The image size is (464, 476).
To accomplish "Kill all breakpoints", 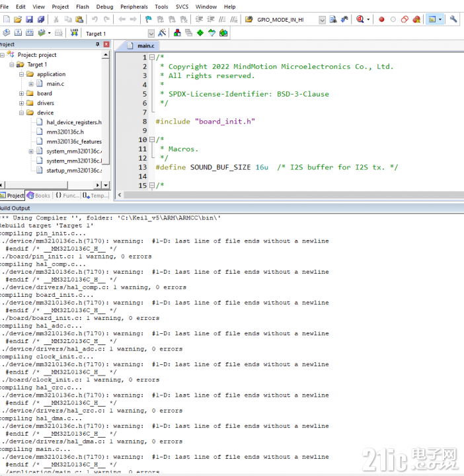I will click(416, 19).
